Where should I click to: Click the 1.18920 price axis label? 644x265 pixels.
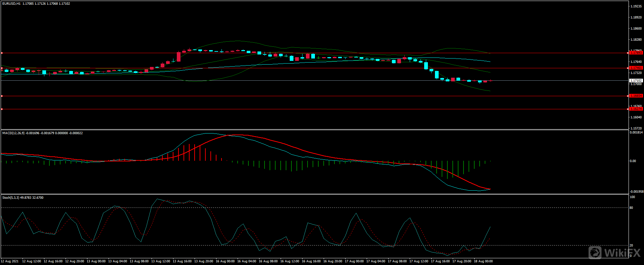pyautogui.click(x=636, y=17)
